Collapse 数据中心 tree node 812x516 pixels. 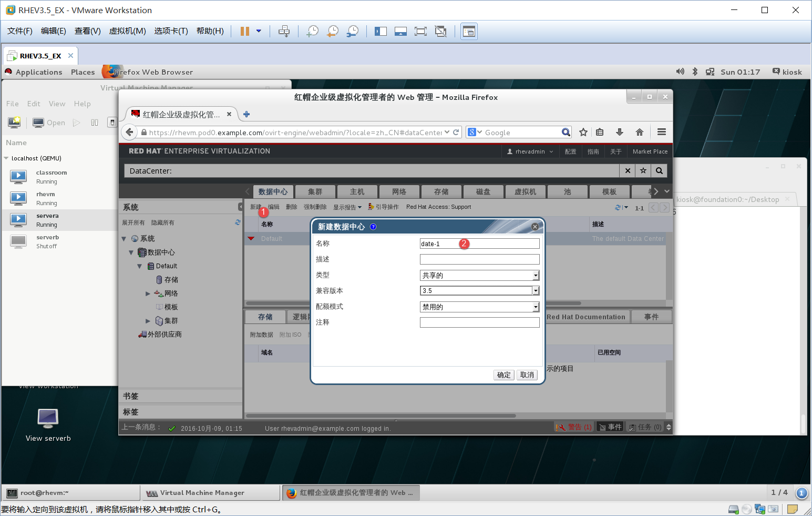pos(131,252)
